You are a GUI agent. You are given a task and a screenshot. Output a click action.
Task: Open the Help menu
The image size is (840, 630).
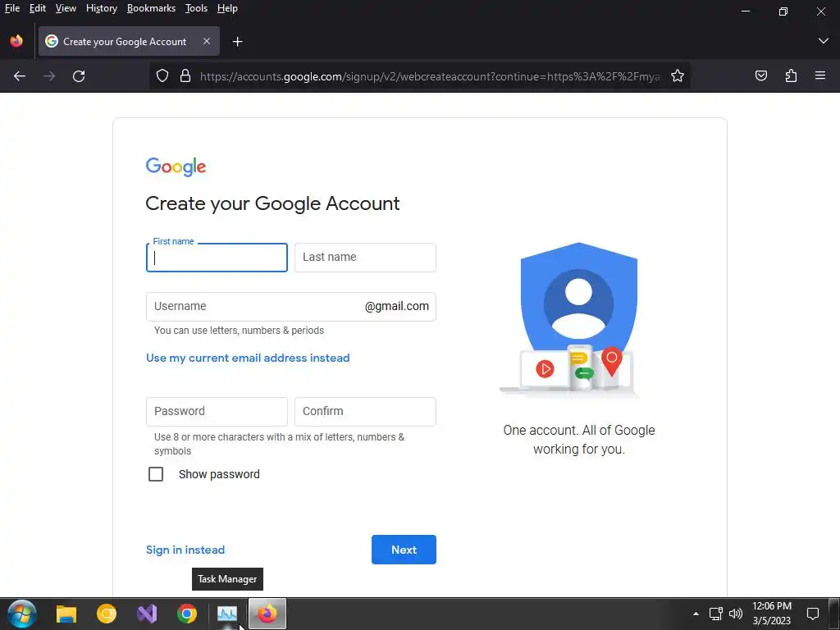227,8
